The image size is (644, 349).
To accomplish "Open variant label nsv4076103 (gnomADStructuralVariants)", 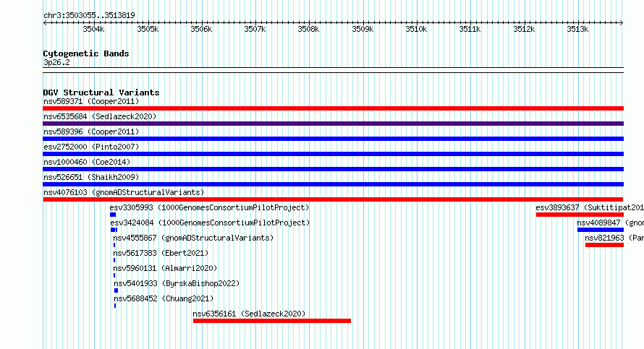I will coord(124,192).
